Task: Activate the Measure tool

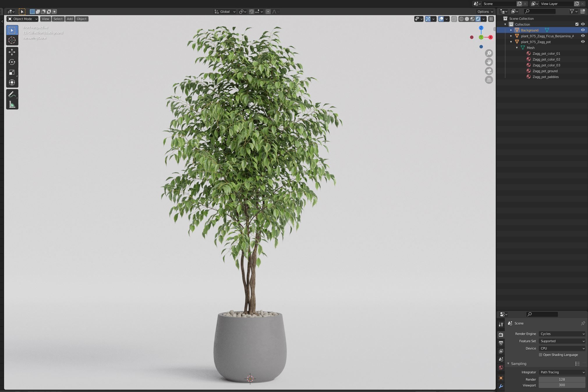Action: click(x=12, y=104)
